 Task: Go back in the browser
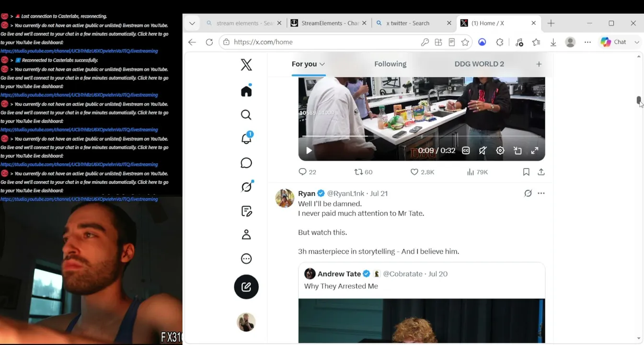pos(192,42)
